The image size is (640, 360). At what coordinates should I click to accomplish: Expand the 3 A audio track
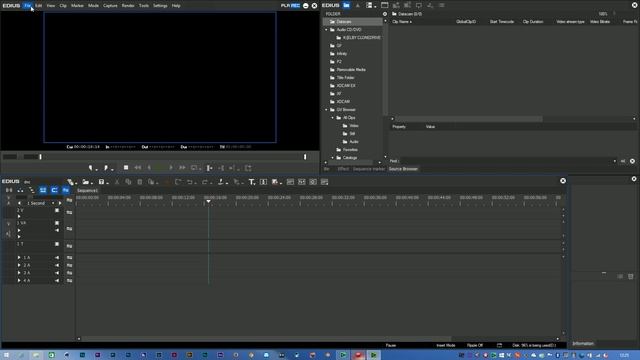(x=19, y=273)
